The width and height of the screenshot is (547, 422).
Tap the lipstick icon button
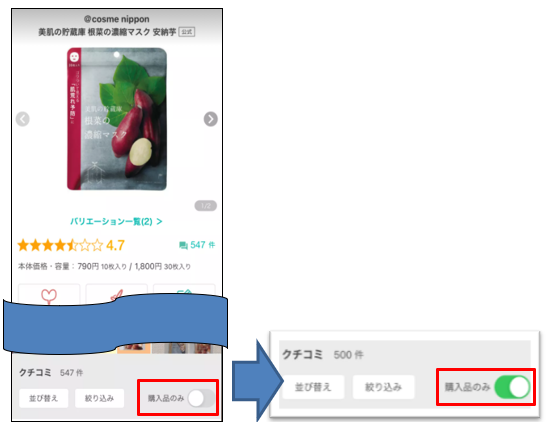coord(117,294)
